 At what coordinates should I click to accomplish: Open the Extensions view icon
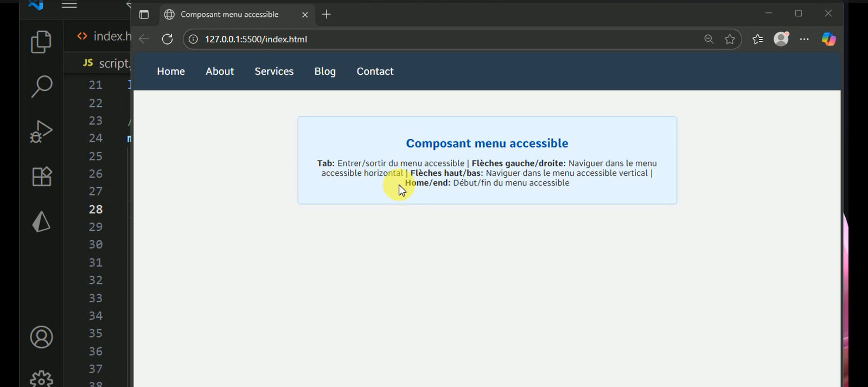(41, 176)
